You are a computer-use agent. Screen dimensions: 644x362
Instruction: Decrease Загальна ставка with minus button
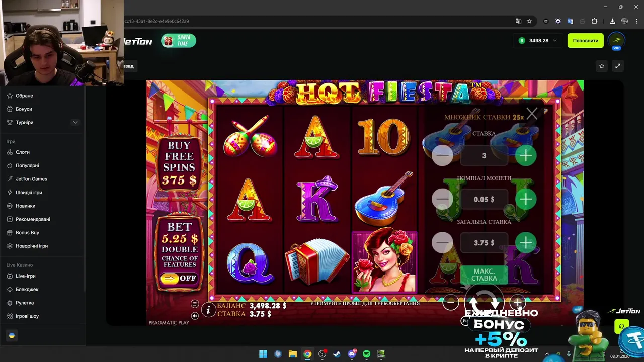[442, 243]
